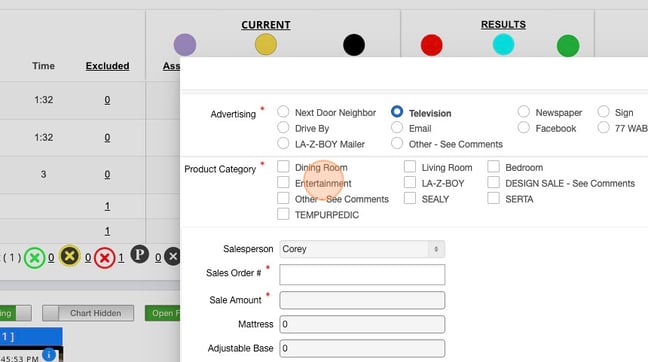
Task: Click the cyan circle under RESULTS
Action: 503,44
